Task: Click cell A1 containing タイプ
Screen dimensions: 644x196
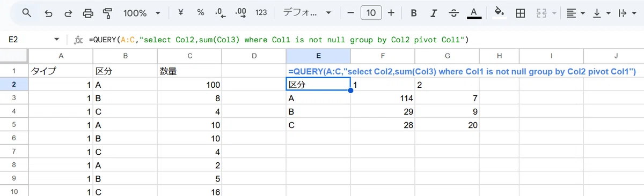Action: pos(61,71)
